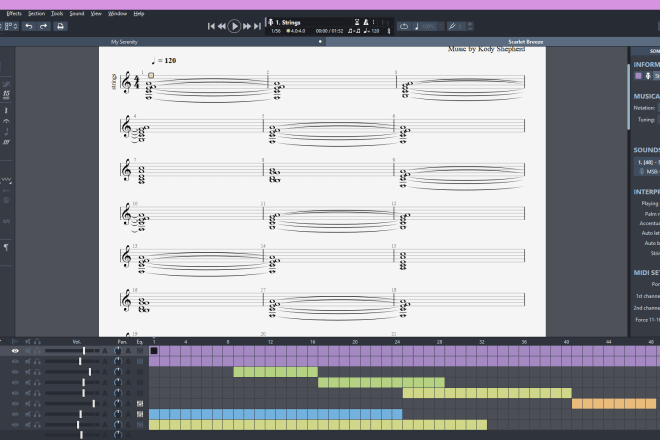The width and height of the screenshot is (660, 440).
Task: Click bar 12 in the timeline ruler
Action: (x=270, y=342)
